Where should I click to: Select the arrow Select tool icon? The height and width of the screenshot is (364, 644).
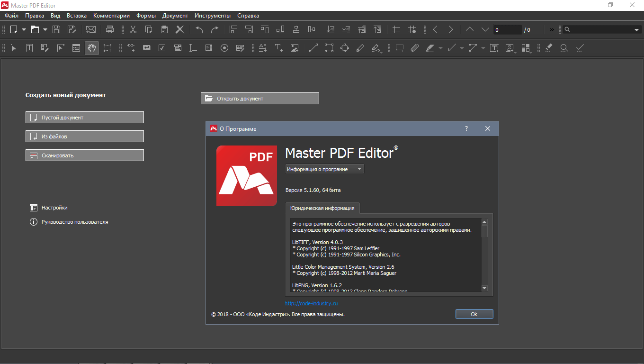(14, 48)
